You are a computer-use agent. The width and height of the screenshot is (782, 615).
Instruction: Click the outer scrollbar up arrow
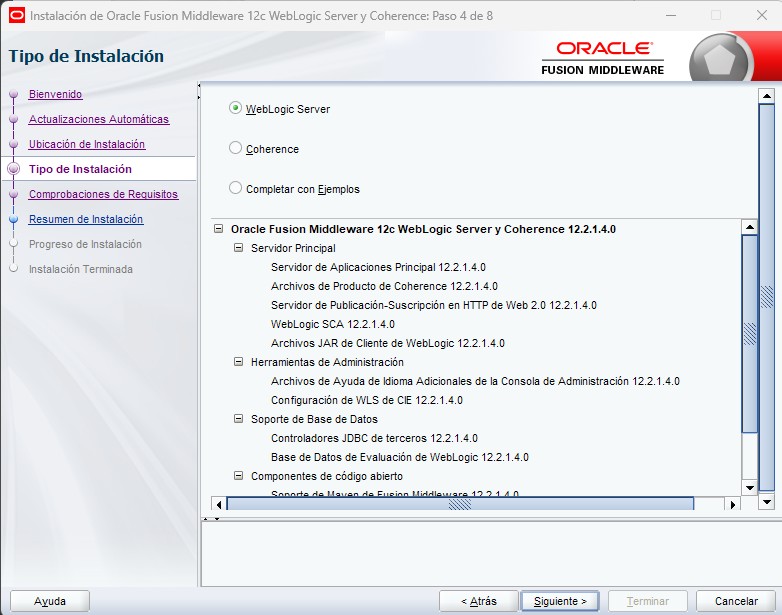(x=767, y=95)
